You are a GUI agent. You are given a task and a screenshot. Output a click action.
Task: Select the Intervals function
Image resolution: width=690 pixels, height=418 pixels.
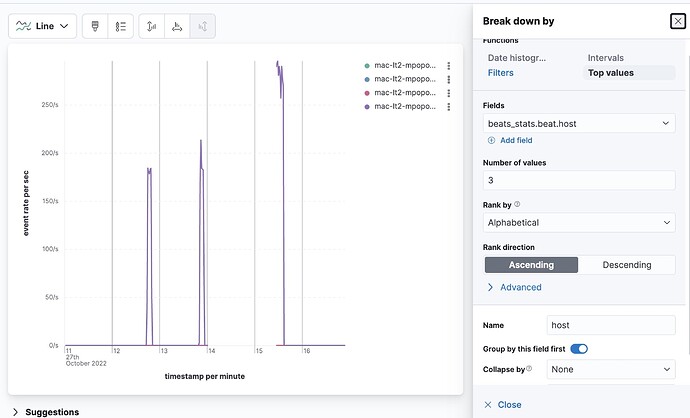pyautogui.click(x=606, y=58)
